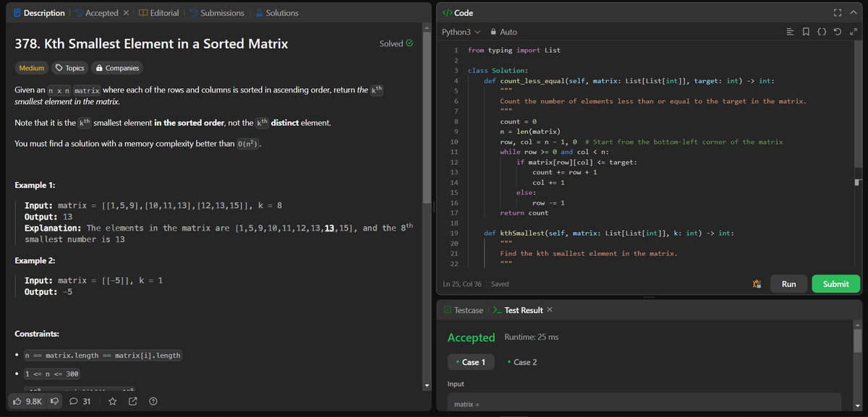The height and width of the screenshot is (417, 868).
Task: Reset code with the revert arrow icon
Action: click(839, 32)
